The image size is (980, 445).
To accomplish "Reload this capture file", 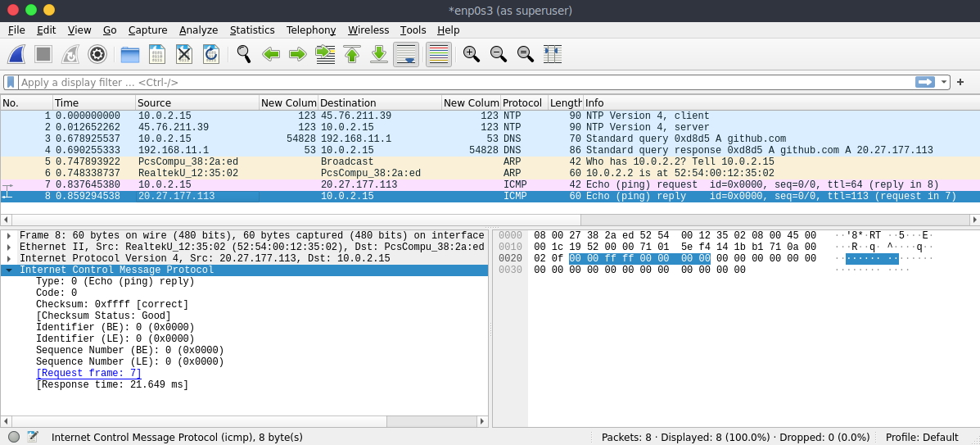I will [x=211, y=54].
